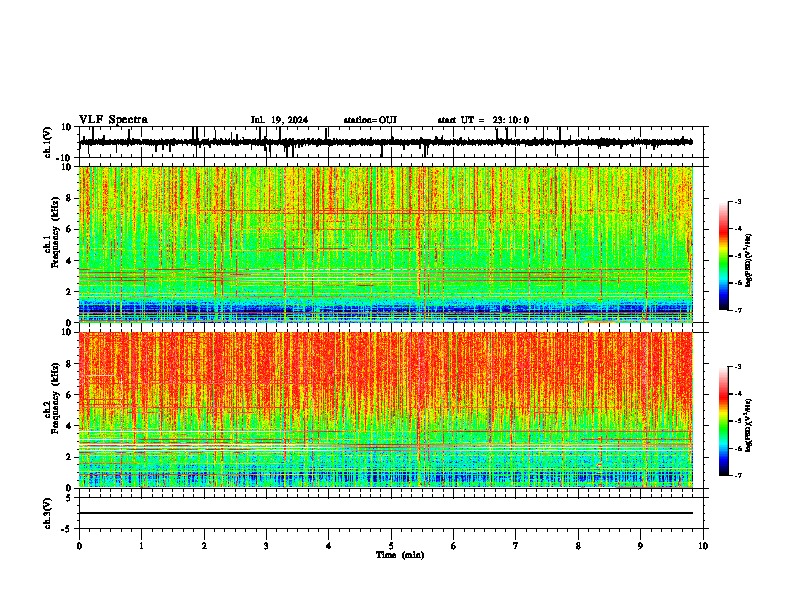This screenshot has height=612, width=792.
Task: Click time axis tick label "2"
Action: (204, 546)
